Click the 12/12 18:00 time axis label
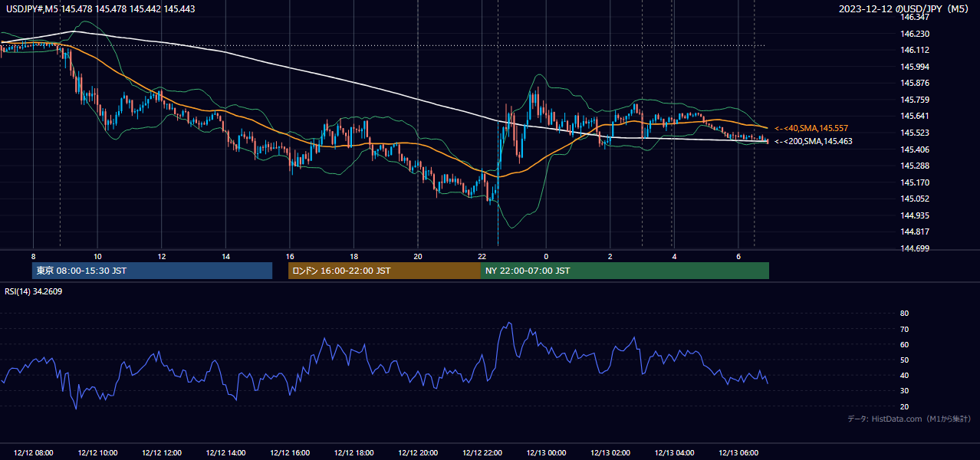980x460 pixels. pyautogui.click(x=354, y=453)
